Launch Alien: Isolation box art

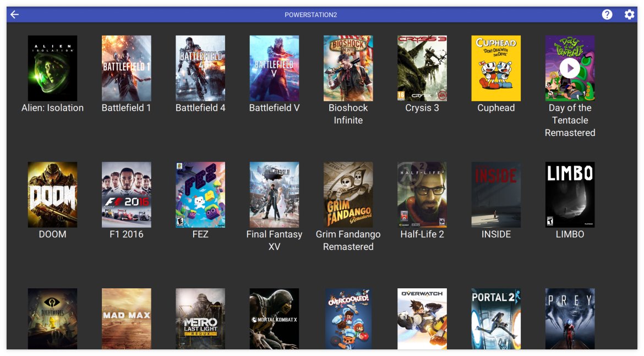53,68
